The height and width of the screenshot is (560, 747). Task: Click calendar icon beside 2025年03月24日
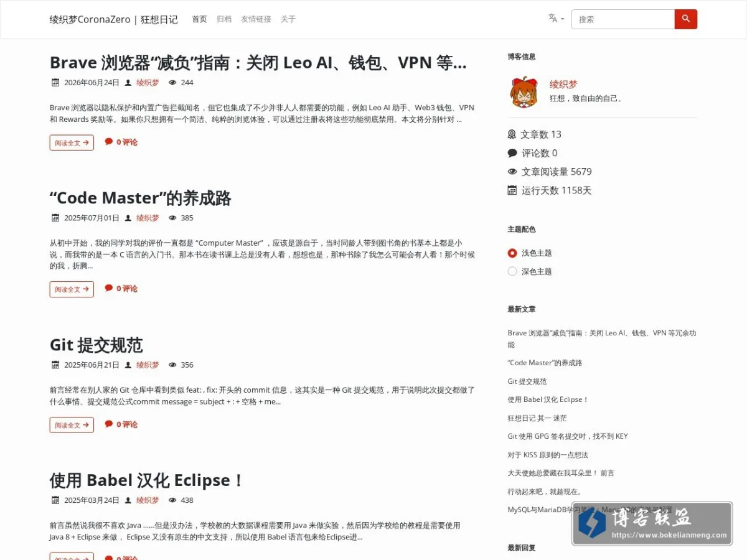(x=55, y=500)
